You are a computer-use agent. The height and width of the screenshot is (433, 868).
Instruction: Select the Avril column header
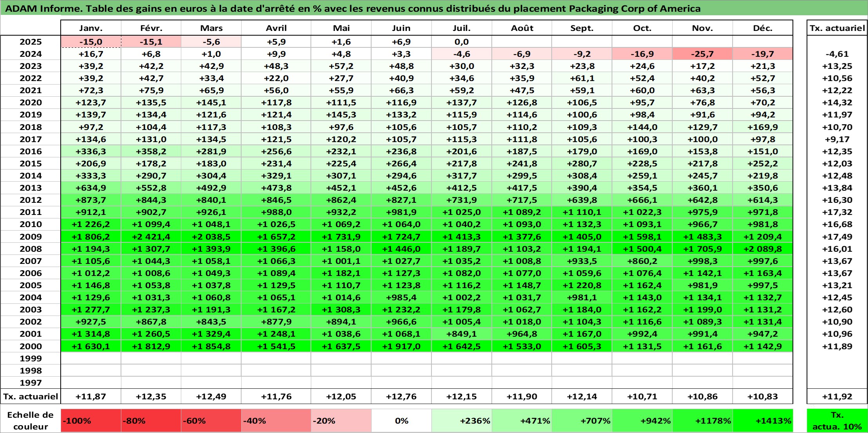[x=276, y=28]
